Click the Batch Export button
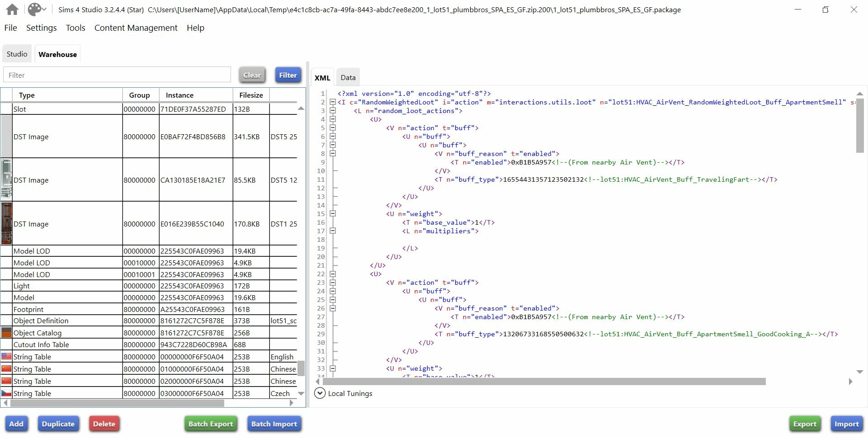 [x=211, y=424]
